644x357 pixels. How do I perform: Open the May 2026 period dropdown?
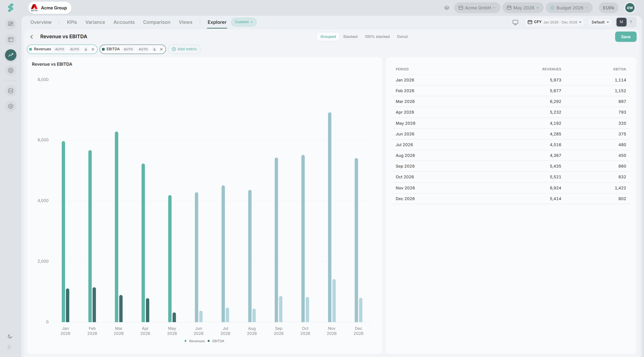tap(523, 8)
